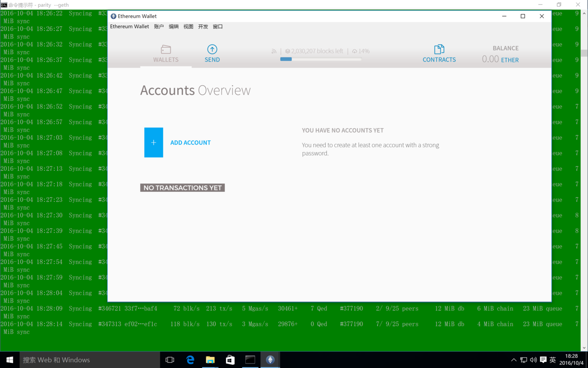This screenshot has width=588, height=368.
Task: Click the BALANCE label
Action: click(506, 48)
